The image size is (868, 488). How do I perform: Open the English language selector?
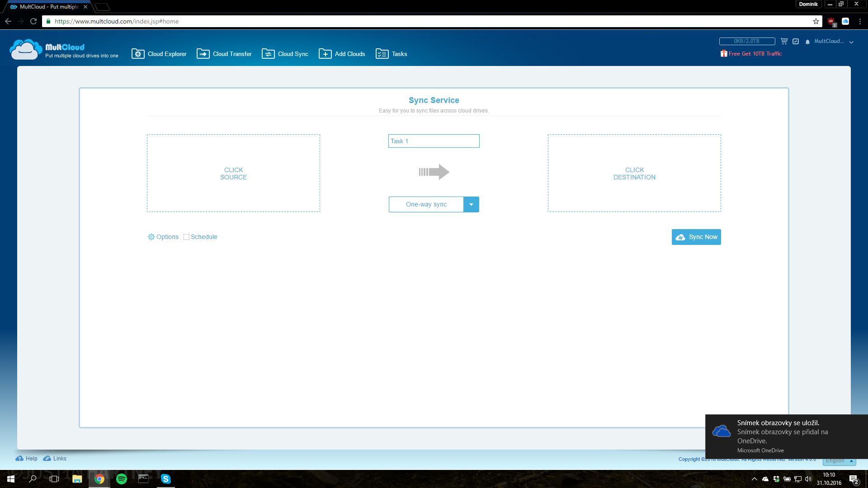click(839, 461)
